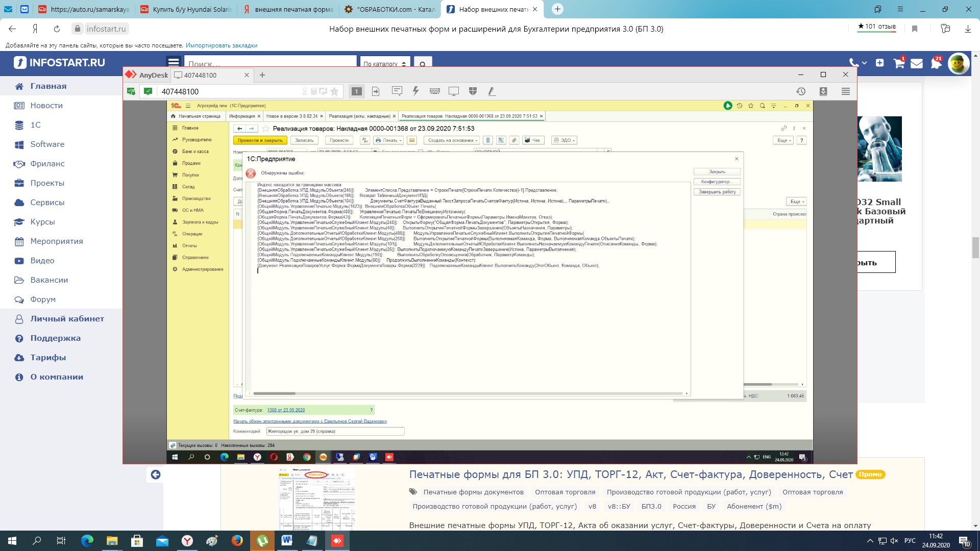Open 1C search magnifier in title bar
The height and width of the screenshot is (551, 980).
(x=762, y=106)
